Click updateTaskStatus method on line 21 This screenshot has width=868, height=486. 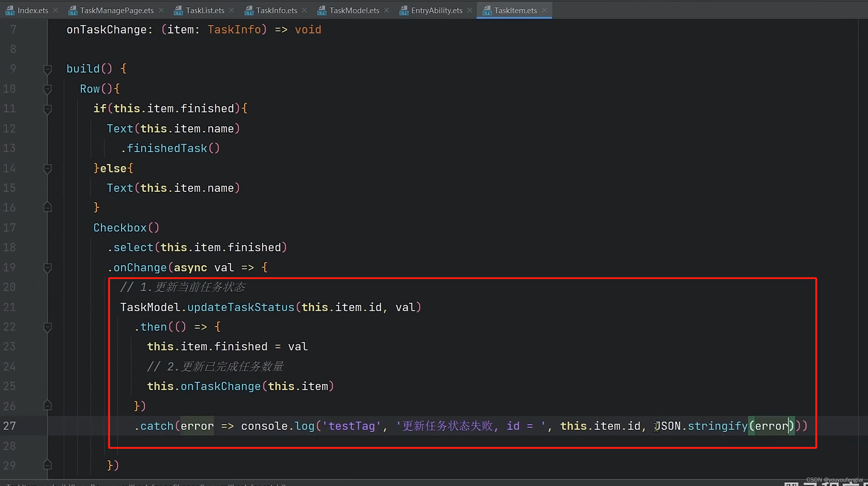coord(241,308)
